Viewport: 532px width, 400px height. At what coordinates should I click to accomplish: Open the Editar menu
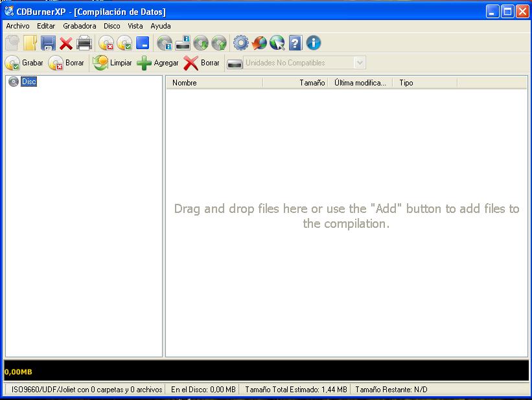46,26
